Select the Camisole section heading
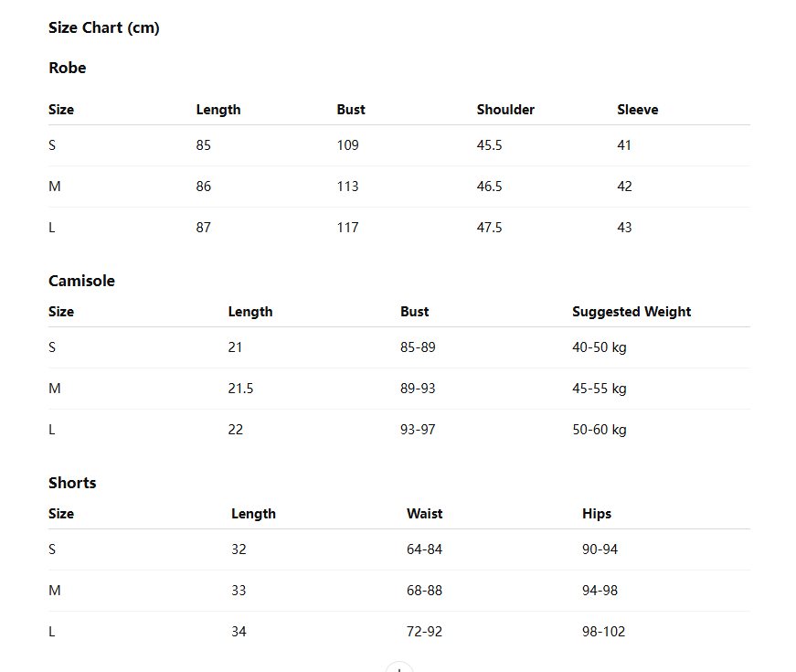The image size is (796, 672). (x=81, y=281)
